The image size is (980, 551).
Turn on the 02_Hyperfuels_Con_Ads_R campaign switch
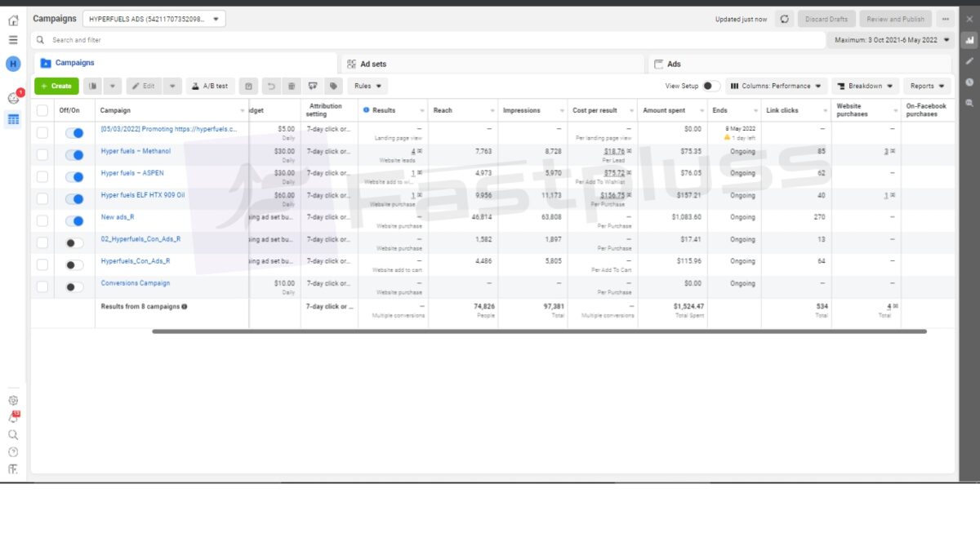pos(74,243)
